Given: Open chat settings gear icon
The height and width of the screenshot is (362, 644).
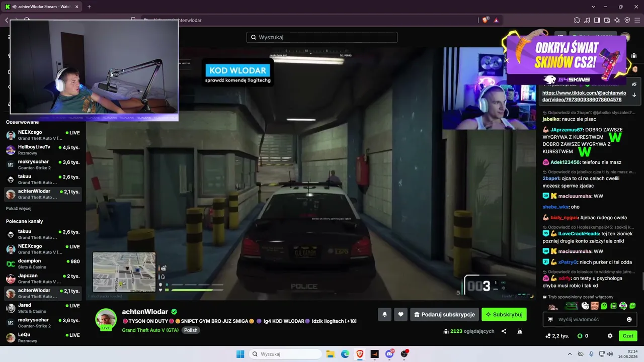Looking at the screenshot, I should [610, 336].
